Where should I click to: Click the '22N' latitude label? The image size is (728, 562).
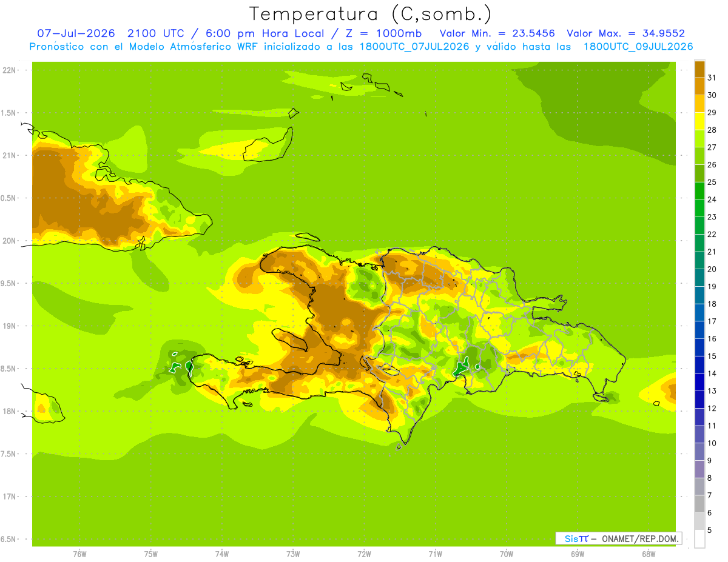(x=10, y=70)
